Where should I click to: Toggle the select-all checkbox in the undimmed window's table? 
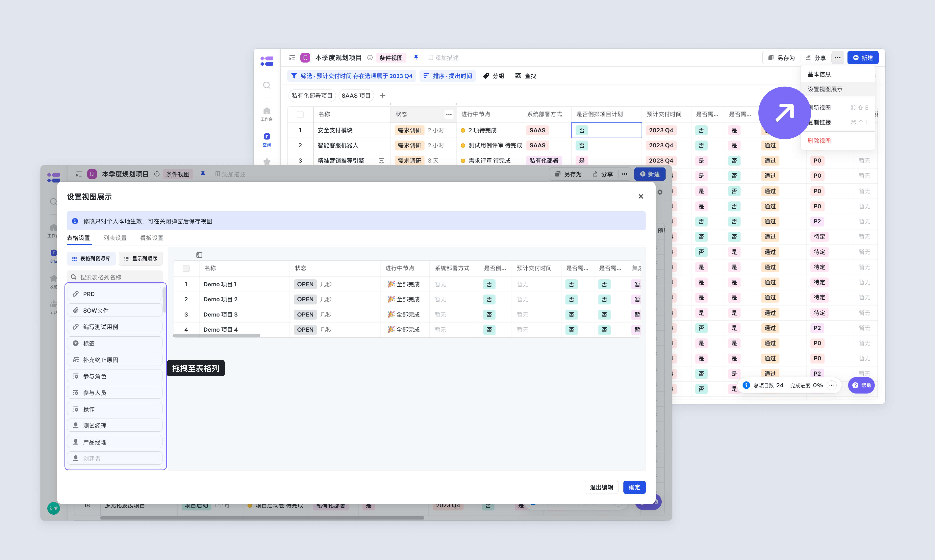tap(300, 114)
